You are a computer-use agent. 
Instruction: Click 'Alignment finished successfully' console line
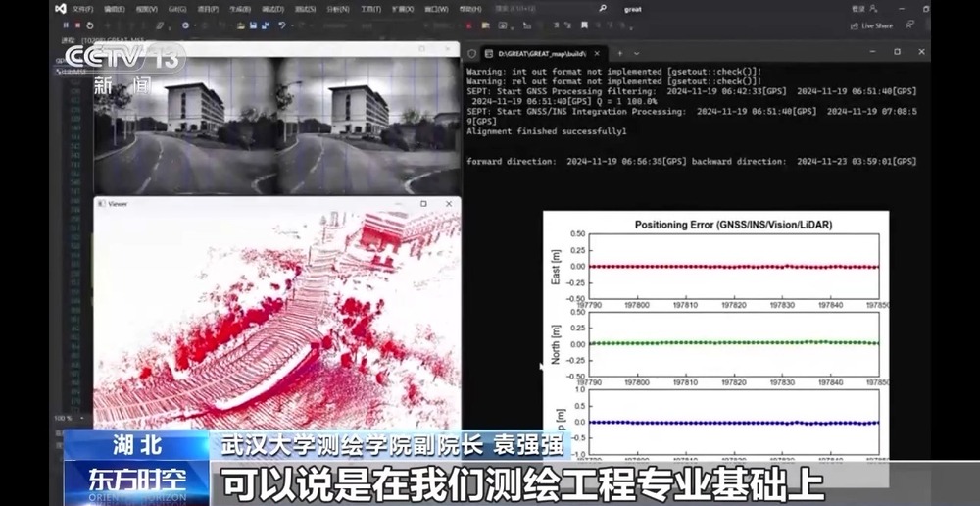(546, 131)
